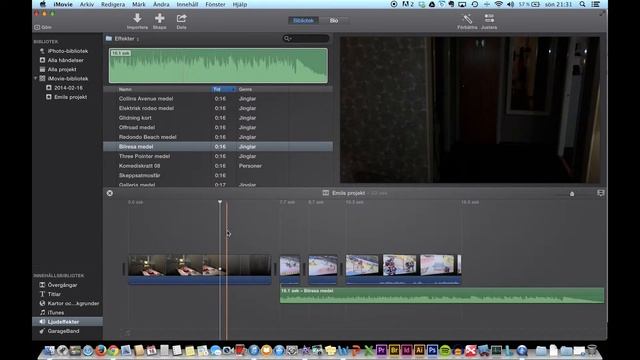Select the 2014-02-16 event

coord(68,88)
